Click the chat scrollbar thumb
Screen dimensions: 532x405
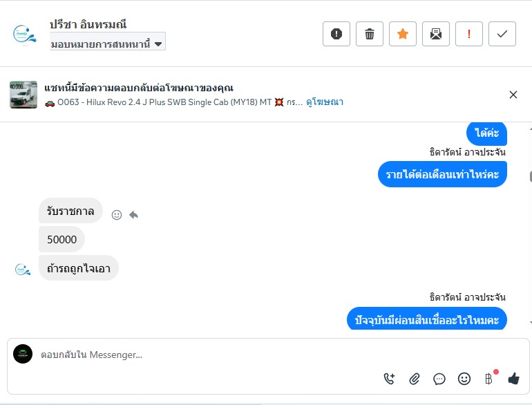tap(529, 176)
